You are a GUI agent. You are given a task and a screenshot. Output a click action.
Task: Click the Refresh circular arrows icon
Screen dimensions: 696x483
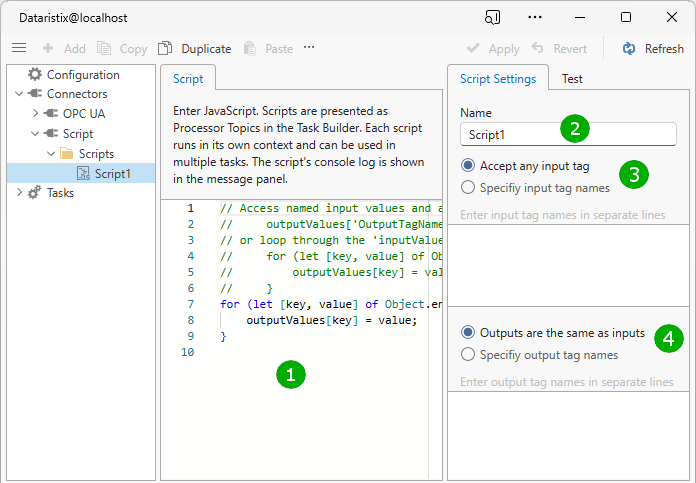tap(629, 48)
